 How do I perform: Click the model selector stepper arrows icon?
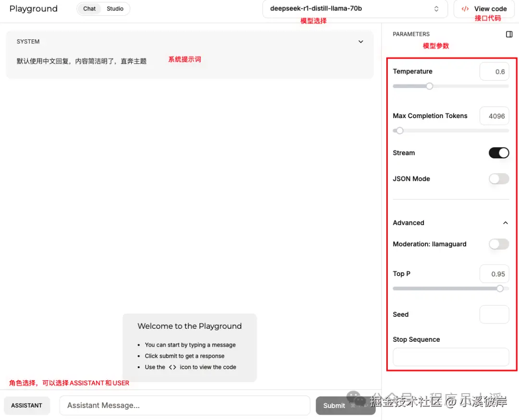[436, 8]
